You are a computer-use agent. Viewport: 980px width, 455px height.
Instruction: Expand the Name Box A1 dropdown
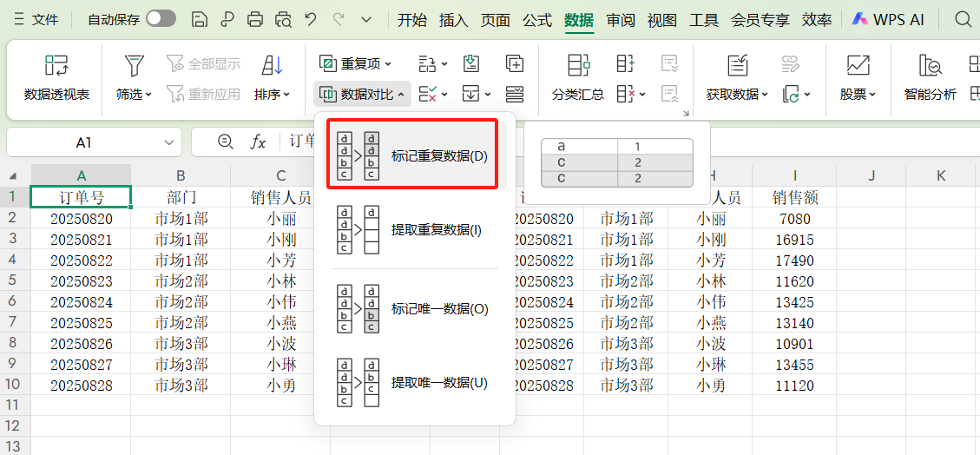(168, 142)
